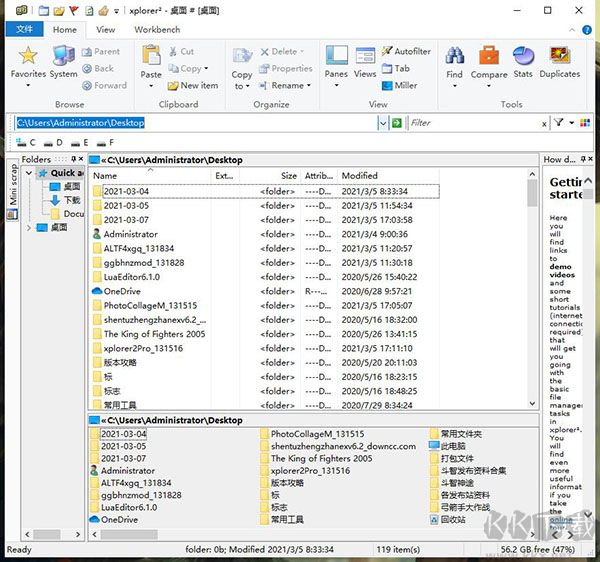Select drive F in the drive bar
Image resolution: width=600 pixels, height=562 pixels.
click(x=105, y=143)
